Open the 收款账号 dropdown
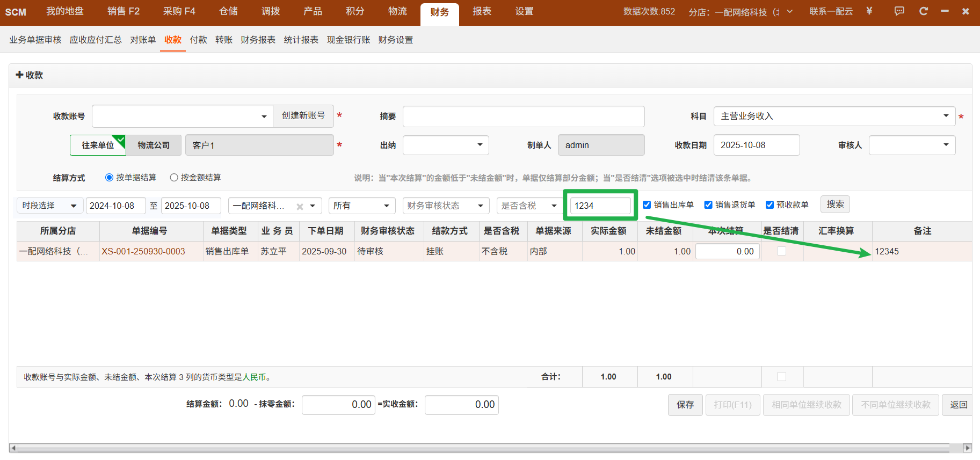This screenshot has height=460, width=980. coord(264,116)
